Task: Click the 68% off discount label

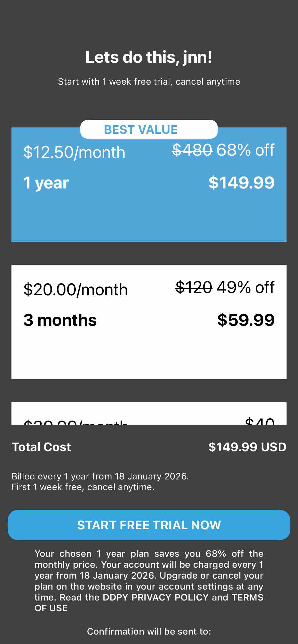Action: [x=245, y=150]
